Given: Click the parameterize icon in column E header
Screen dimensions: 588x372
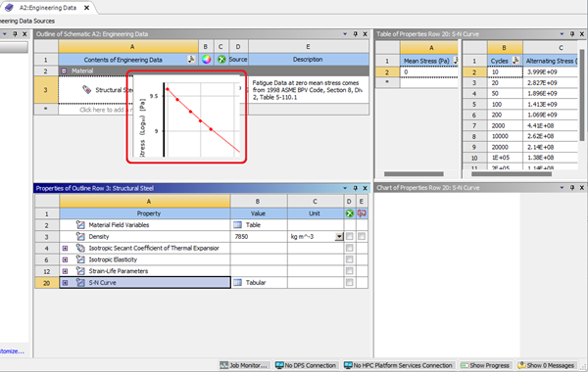Looking at the screenshot, I should pos(362,213).
